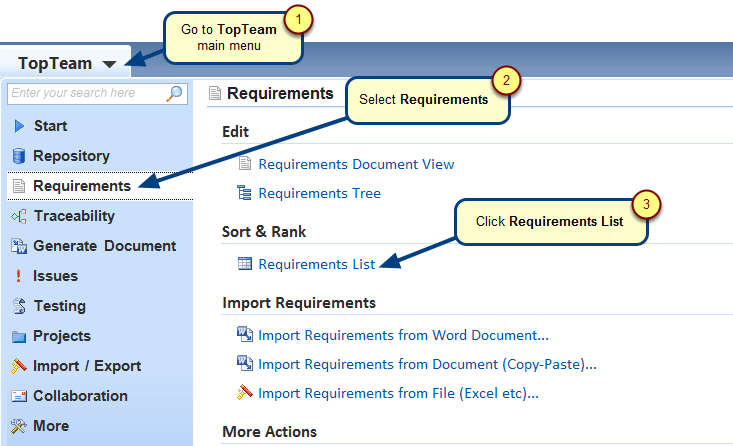Click Import Requirements from Word Document link
This screenshot has height=446, width=733.
pos(403,335)
